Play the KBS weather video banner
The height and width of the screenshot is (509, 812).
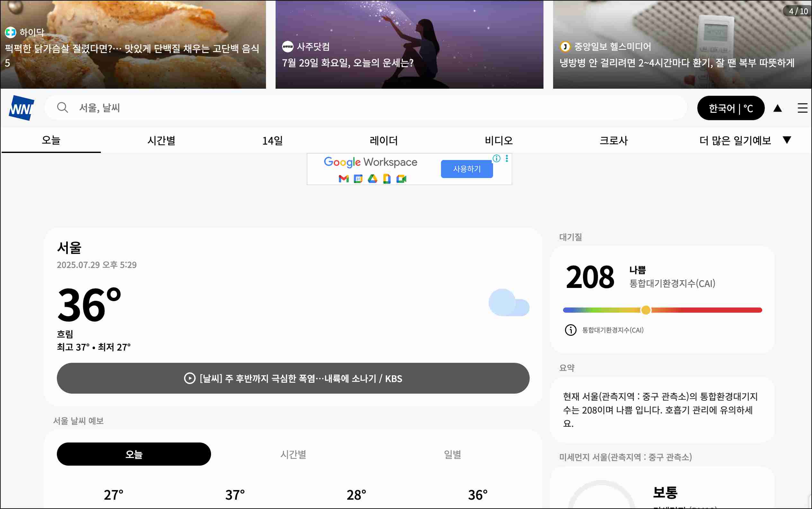pos(293,378)
